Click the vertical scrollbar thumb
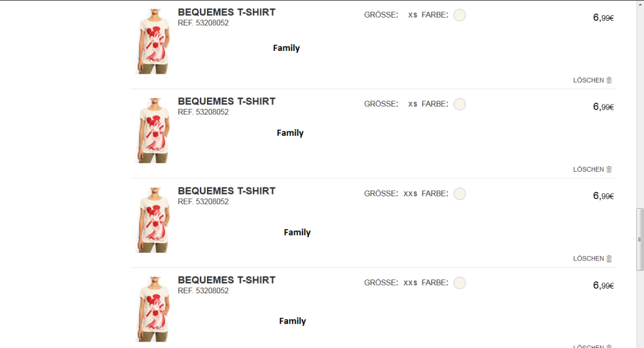 [640, 239]
